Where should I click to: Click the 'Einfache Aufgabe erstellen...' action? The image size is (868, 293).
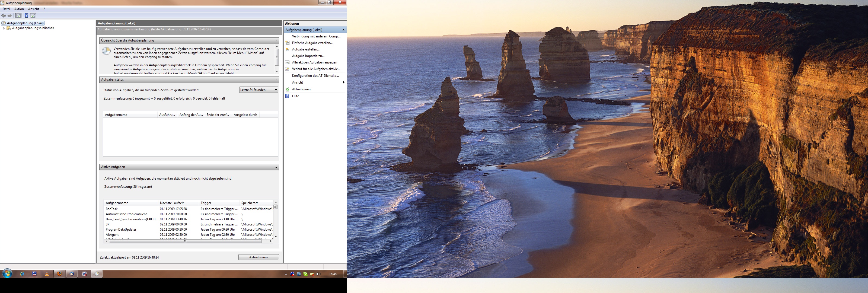point(312,43)
